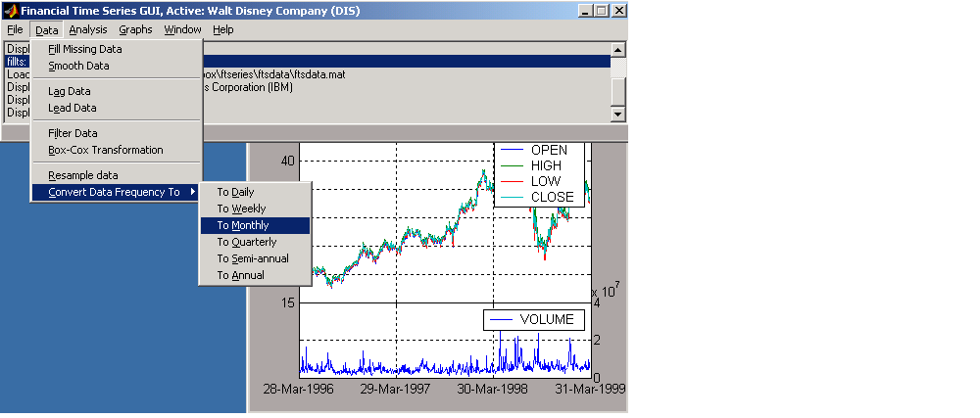Choose Smooth Data from menu
This screenshot has width=980, height=418.
click(x=78, y=66)
